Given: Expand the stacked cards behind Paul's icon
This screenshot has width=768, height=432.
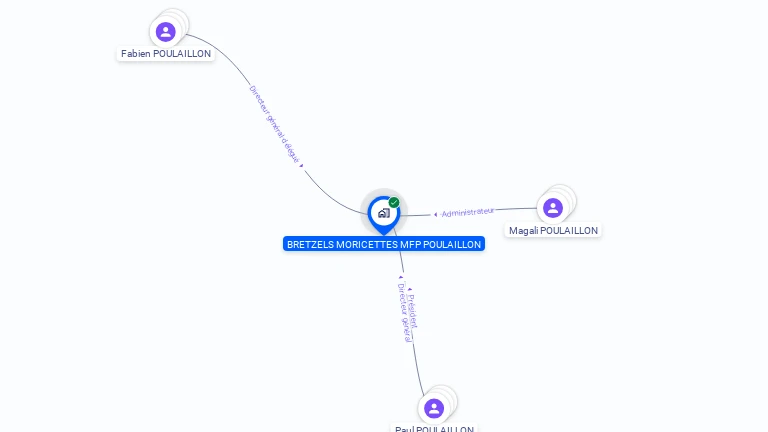Looking at the screenshot, I should click(449, 395).
